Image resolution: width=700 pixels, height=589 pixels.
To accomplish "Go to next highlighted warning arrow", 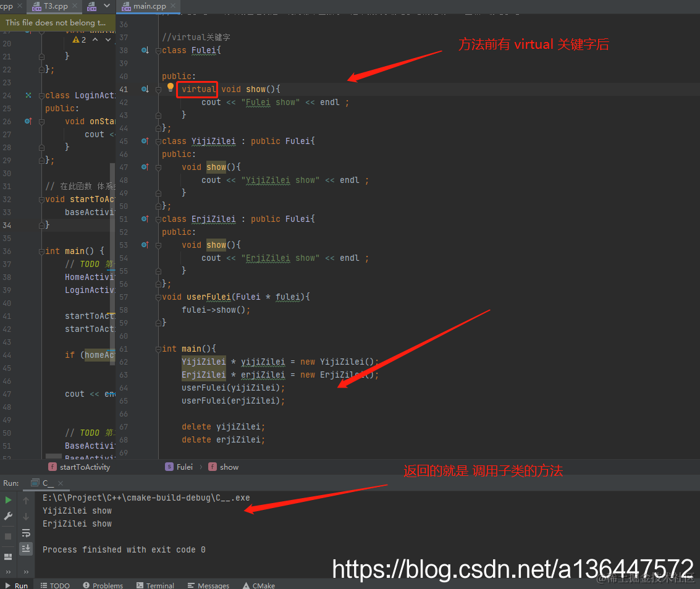I will click(108, 40).
